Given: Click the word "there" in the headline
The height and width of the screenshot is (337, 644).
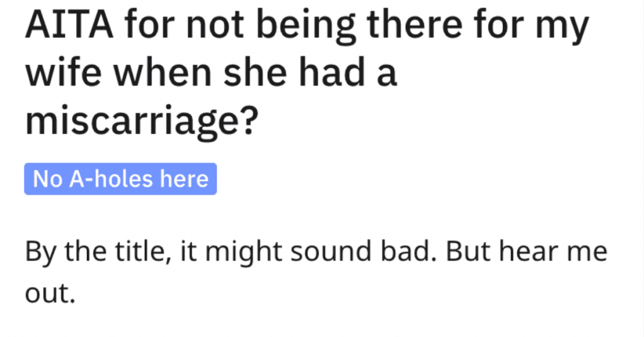Looking at the screenshot, I should pyautogui.click(x=416, y=25).
